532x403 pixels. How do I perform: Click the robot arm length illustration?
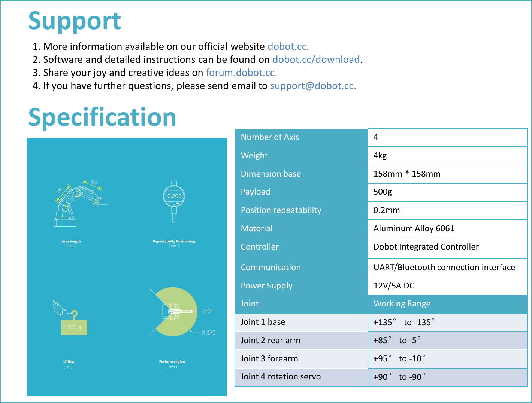(81, 204)
